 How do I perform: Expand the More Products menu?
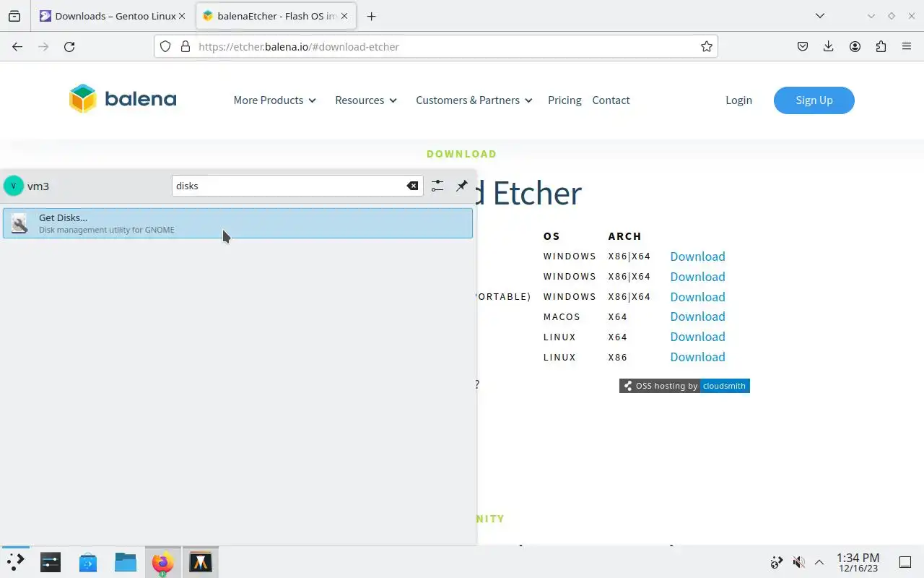click(275, 100)
